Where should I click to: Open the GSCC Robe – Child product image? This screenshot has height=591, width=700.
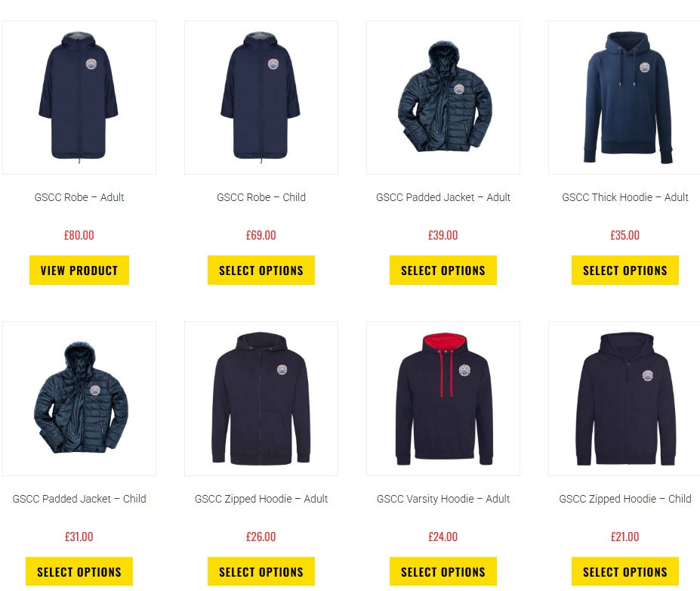pos(261,97)
